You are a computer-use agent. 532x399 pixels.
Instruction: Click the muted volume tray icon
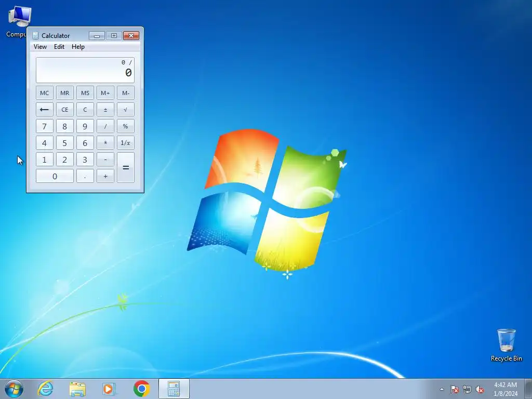(480, 389)
